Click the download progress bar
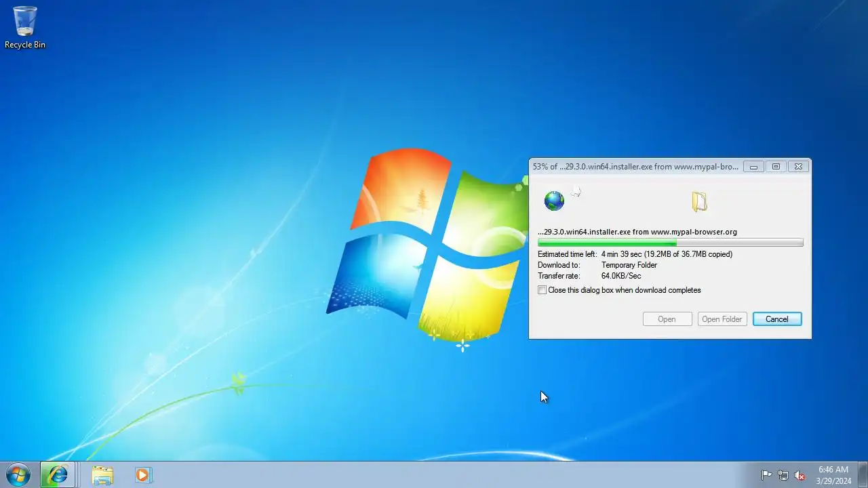 pyautogui.click(x=670, y=243)
